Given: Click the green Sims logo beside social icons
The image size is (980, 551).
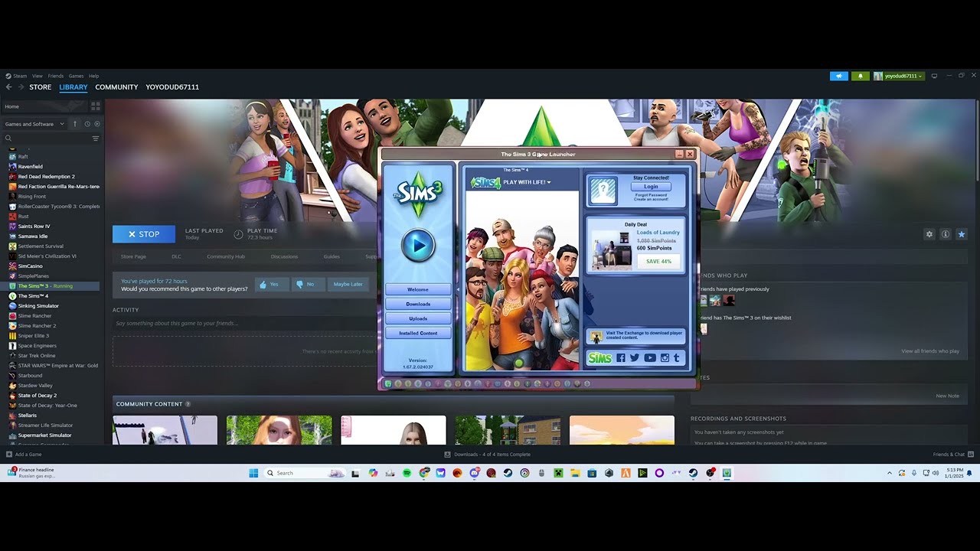Looking at the screenshot, I should point(600,357).
